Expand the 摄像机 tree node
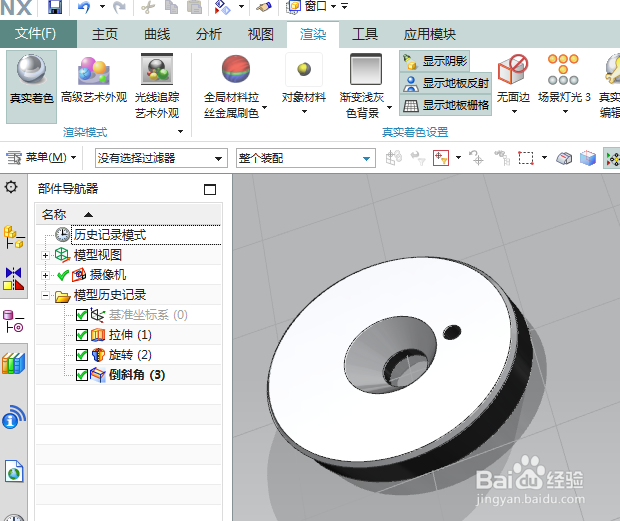 click(45, 275)
